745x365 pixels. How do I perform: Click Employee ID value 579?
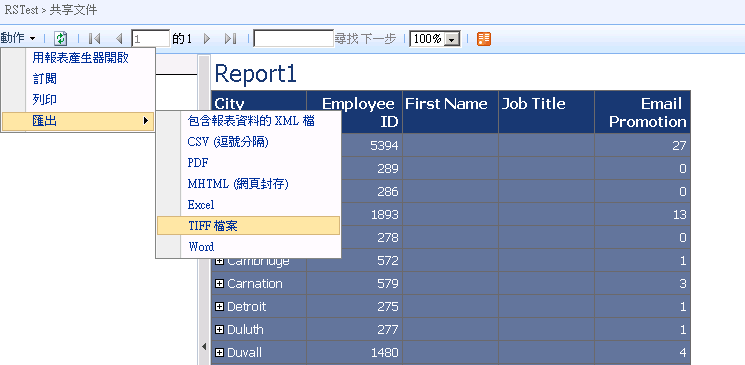388,284
